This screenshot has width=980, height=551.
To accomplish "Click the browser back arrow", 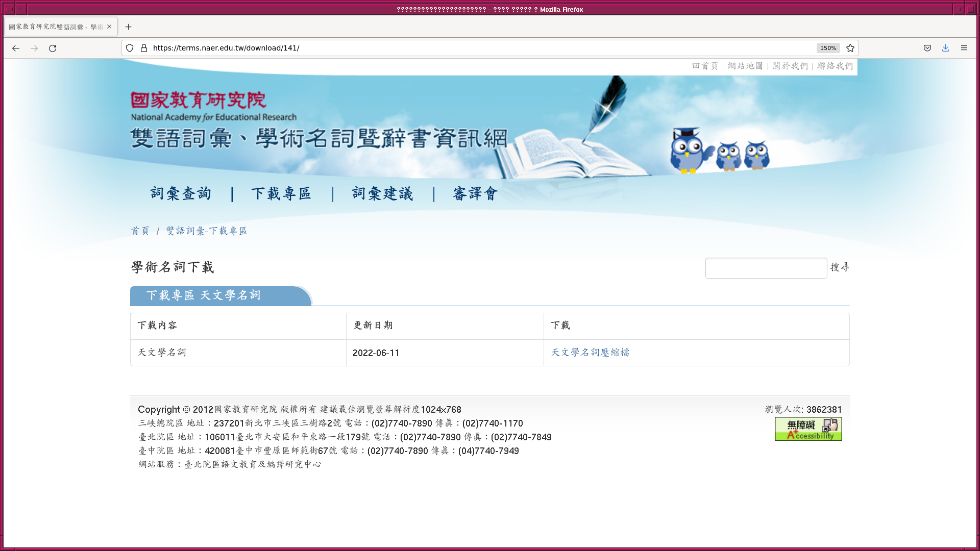I will [x=16, y=48].
